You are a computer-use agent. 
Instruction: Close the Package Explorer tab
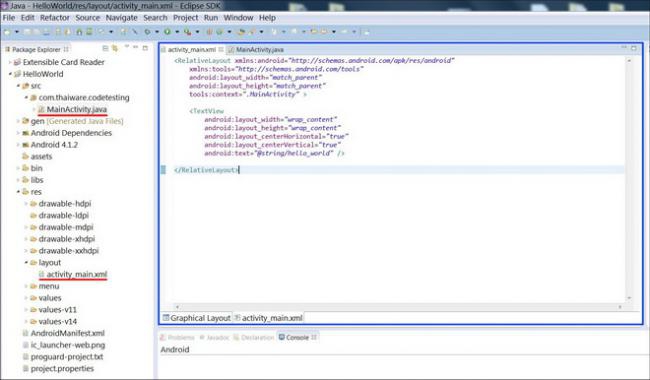point(66,49)
